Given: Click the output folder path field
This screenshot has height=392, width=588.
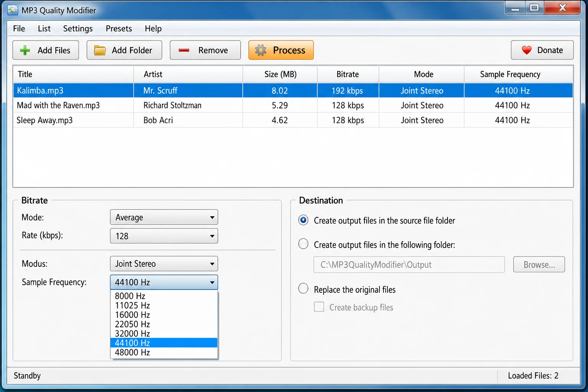Looking at the screenshot, I should (x=409, y=265).
